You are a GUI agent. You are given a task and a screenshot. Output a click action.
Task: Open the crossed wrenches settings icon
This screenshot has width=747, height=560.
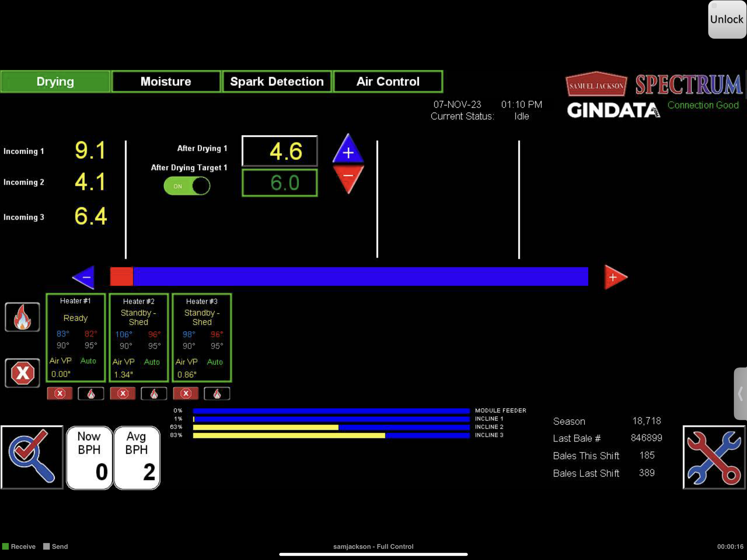click(714, 457)
